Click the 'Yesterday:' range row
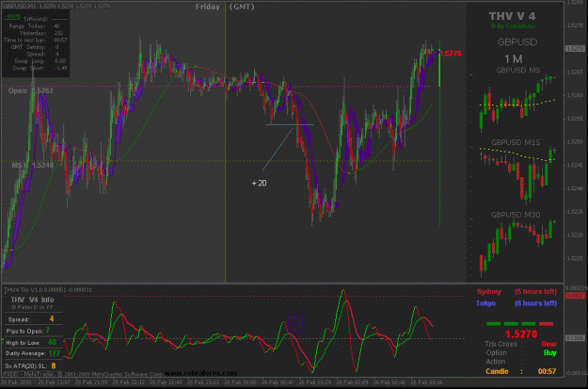 [x=41, y=33]
